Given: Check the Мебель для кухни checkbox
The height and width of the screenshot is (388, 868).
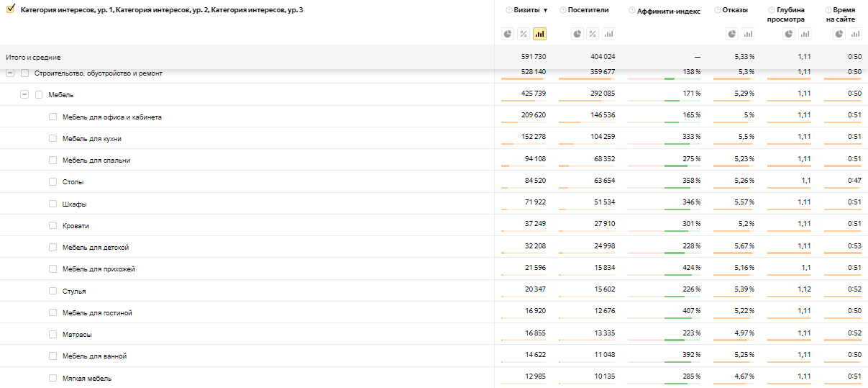Looking at the screenshot, I should coord(52,138).
